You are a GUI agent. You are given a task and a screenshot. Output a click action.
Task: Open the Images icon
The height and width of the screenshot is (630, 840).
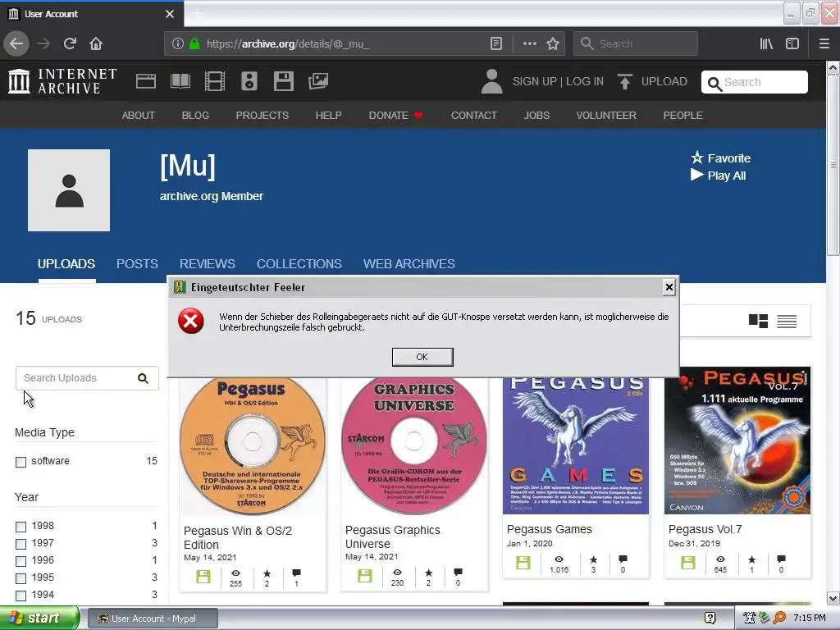318,81
